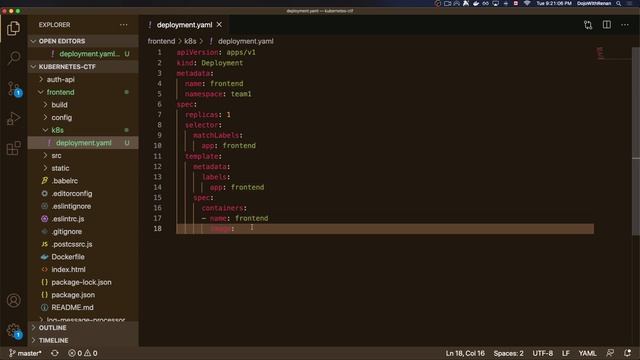This screenshot has height=360, width=640.
Task: Click the date and time in menu bar
Action: click(x=554, y=3)
